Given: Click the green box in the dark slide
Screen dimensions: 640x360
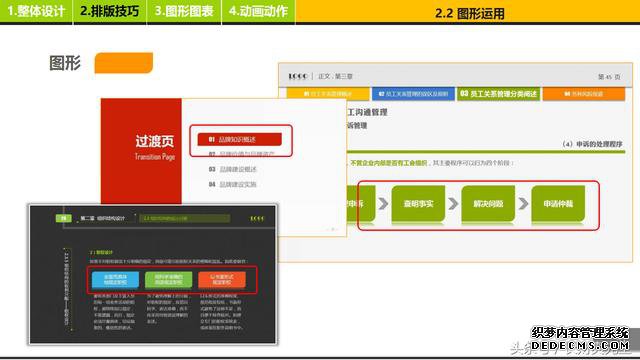Looking at the screenshot, I should [x=169, y=280].
